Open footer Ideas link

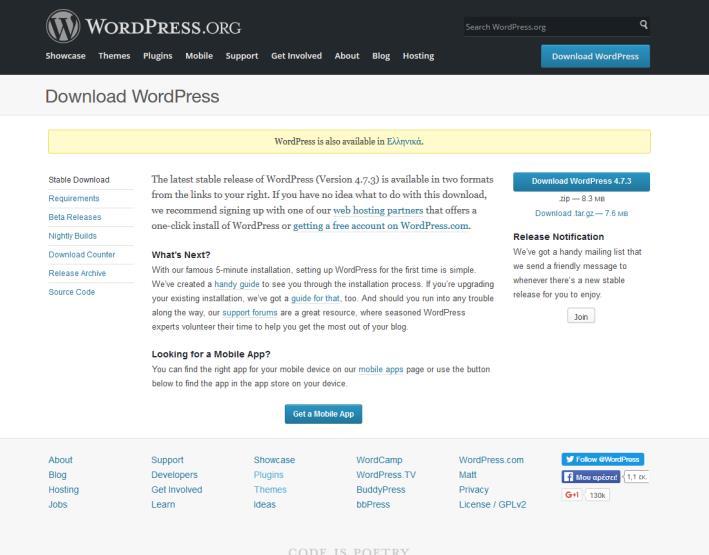click(265, 505)
